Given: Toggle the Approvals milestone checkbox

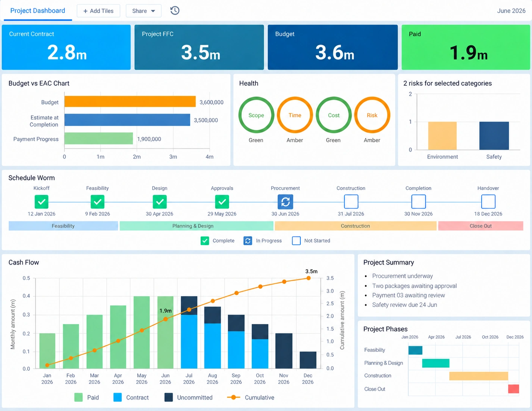Looking at the screenshot, I should 222,202.
